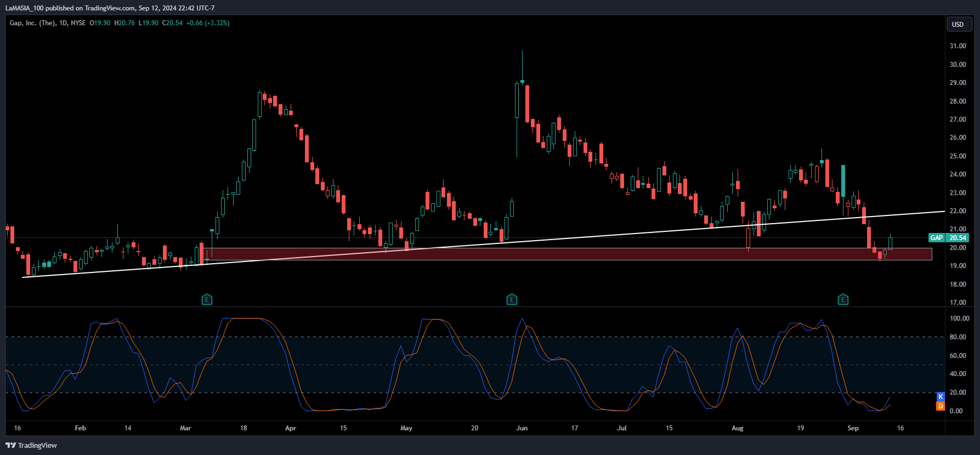Click the high value H20.76 text

click(x=124, y=23)
